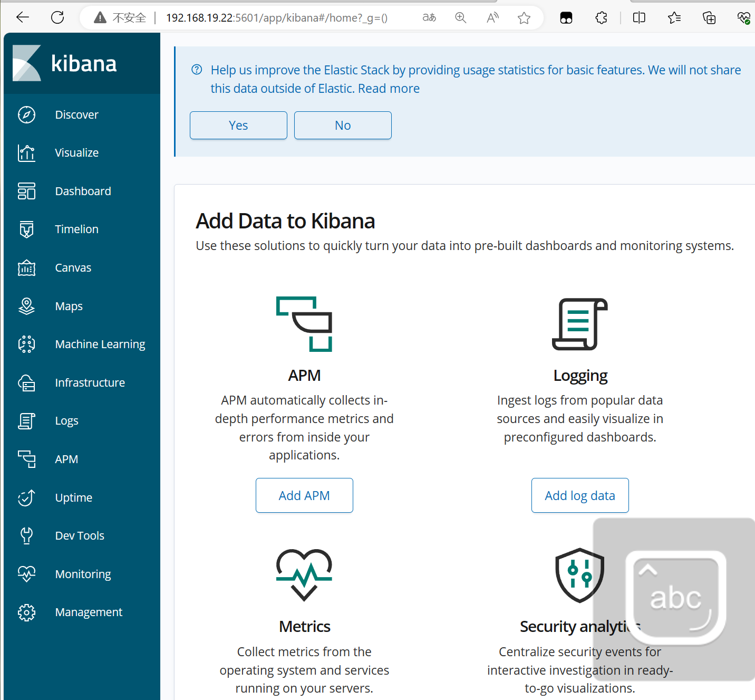
Task: Click the abc input method overlay
Action: click(x=675, y=598)
